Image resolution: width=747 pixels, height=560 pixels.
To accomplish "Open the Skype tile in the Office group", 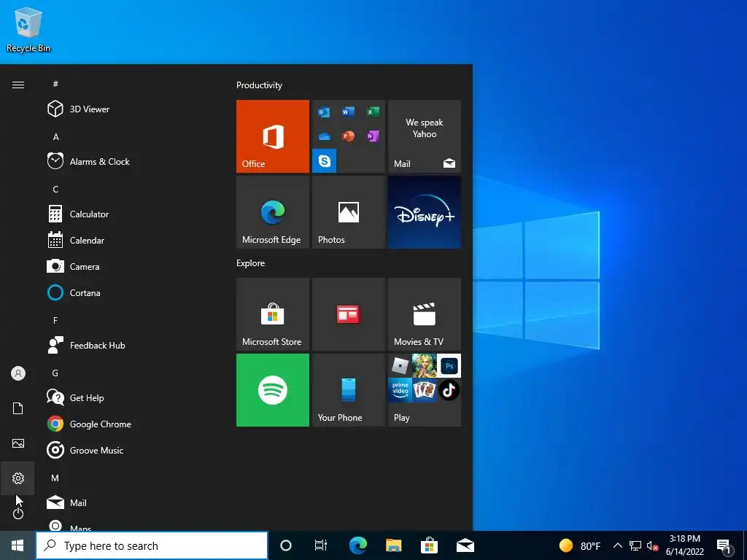I will (x=325, y=160).
